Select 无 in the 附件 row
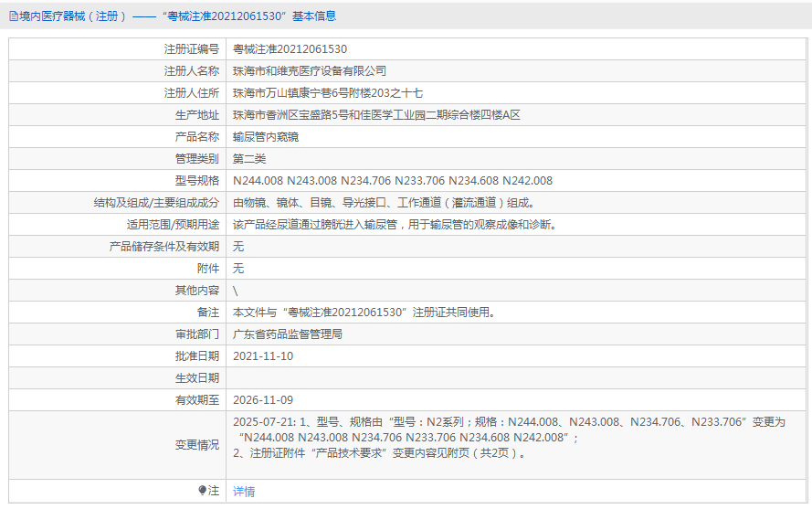 coord(238,269)
